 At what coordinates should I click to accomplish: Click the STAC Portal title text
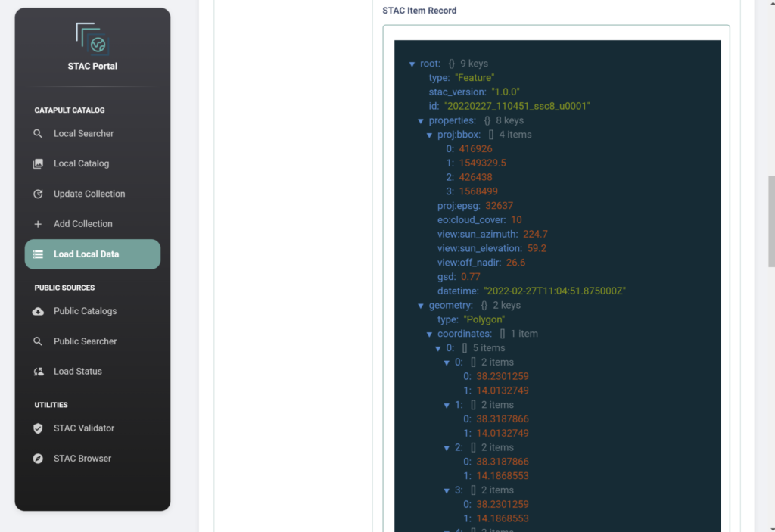click(x=92, y=66)
